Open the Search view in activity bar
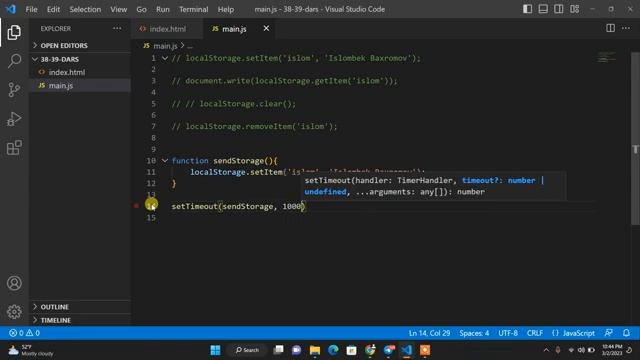This screenshot has width=640, height=360. click(14, 61)
